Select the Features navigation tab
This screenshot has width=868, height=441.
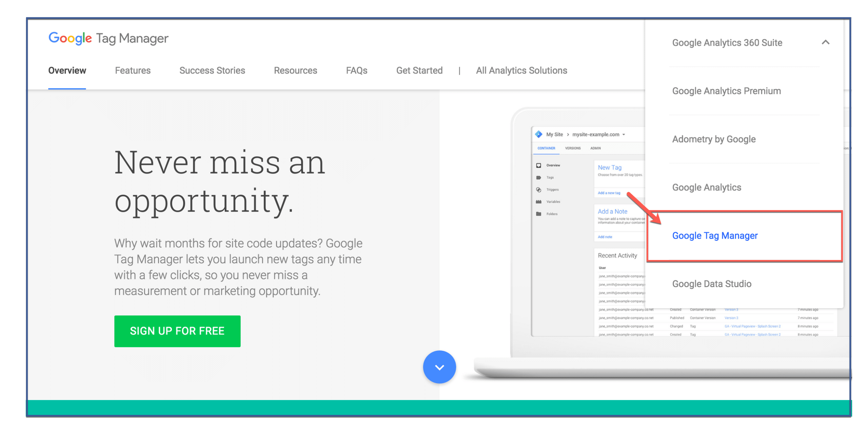pyautogui.click(x=132, y=70)
